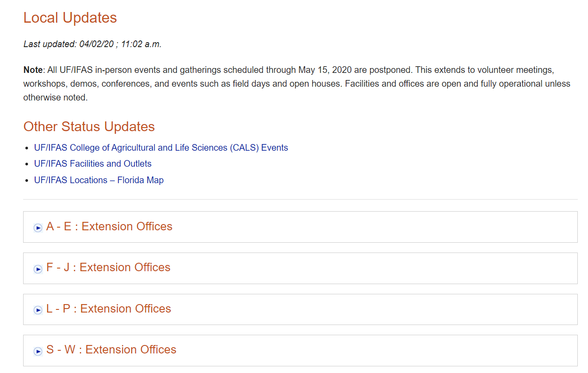Click the horizontal divider below the links list
The width and height of the screenshot is (588, 373).
click(300, 199)
